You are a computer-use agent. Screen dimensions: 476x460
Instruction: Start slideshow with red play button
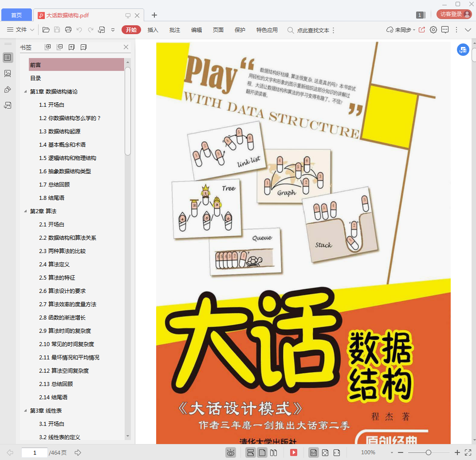click(x=294, y=453)
